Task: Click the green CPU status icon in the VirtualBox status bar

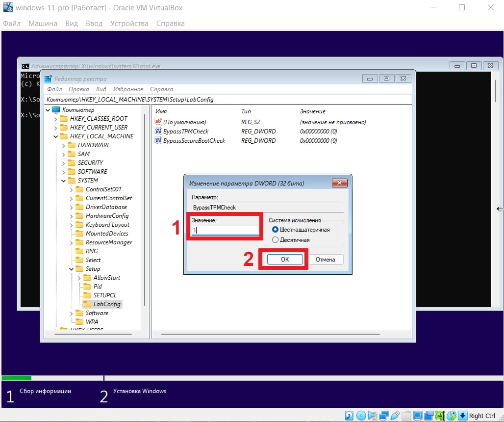Action: (440, 416)
